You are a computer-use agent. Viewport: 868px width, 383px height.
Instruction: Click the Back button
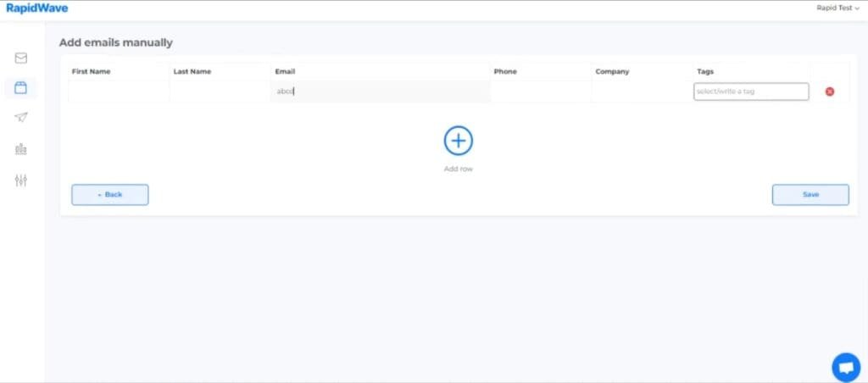point(109,195)
